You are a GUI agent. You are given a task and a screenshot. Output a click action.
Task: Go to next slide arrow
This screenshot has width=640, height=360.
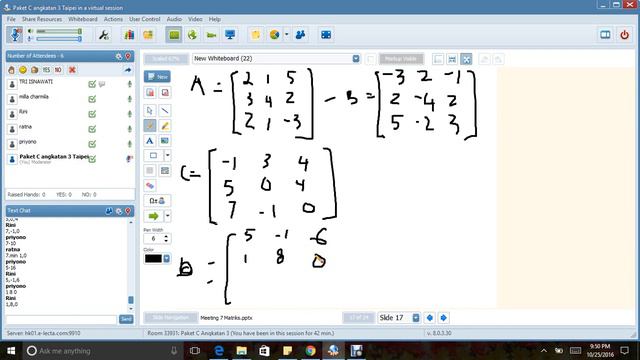pyautogui.click(x=444, y=318)
